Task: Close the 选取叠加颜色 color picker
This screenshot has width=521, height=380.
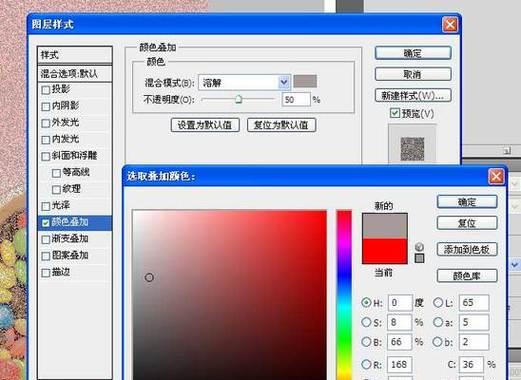Action: tap(496, 176)
